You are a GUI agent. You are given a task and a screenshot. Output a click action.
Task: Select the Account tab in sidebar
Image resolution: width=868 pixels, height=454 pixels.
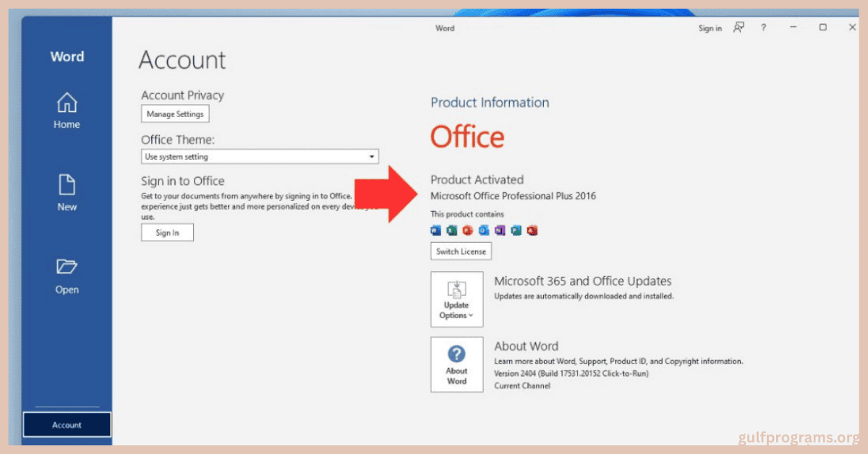[x=67, y=425]
